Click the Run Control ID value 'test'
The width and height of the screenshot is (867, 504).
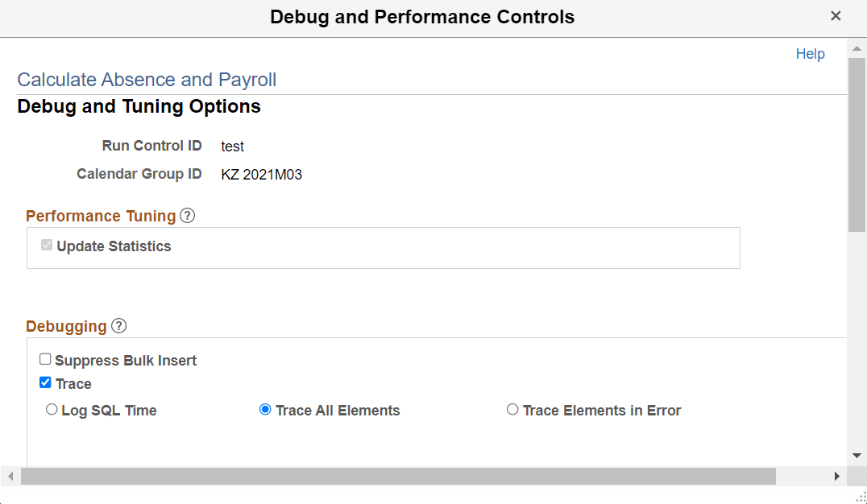coord(232,146)
